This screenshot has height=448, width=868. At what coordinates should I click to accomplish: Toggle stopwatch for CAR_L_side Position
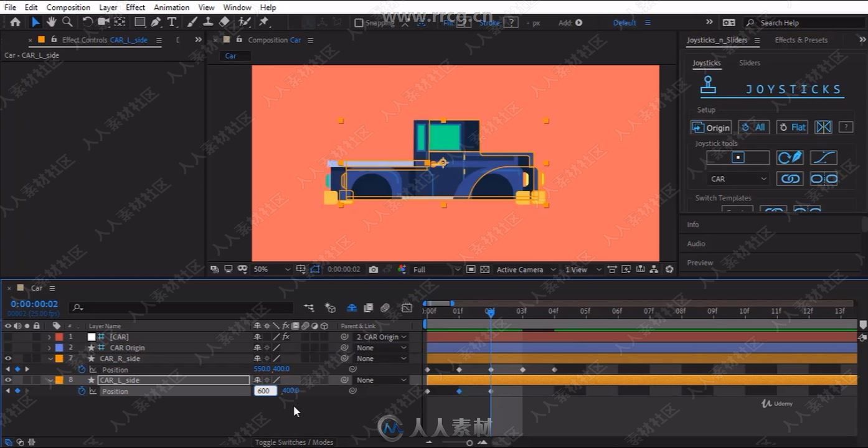(82, 391)
